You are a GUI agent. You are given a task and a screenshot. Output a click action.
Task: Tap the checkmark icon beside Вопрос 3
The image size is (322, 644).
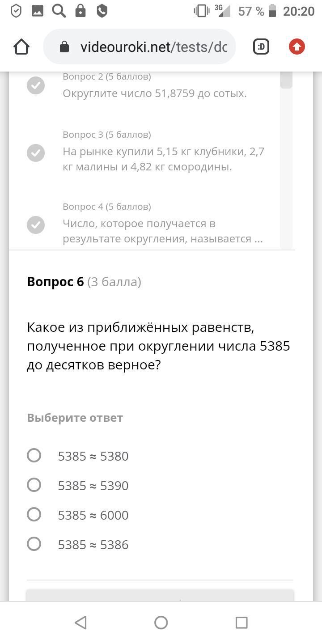(x=36, y=153)
